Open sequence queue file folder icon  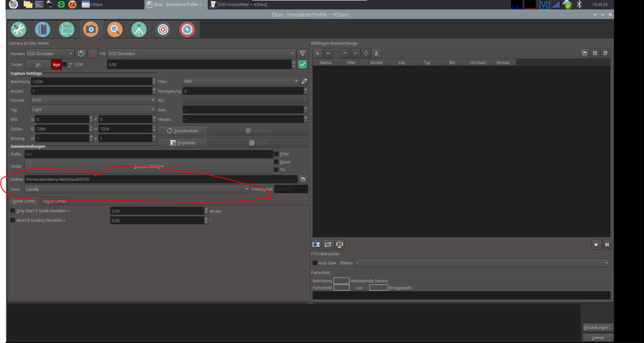pyautogui.click(x=585, y=54)
